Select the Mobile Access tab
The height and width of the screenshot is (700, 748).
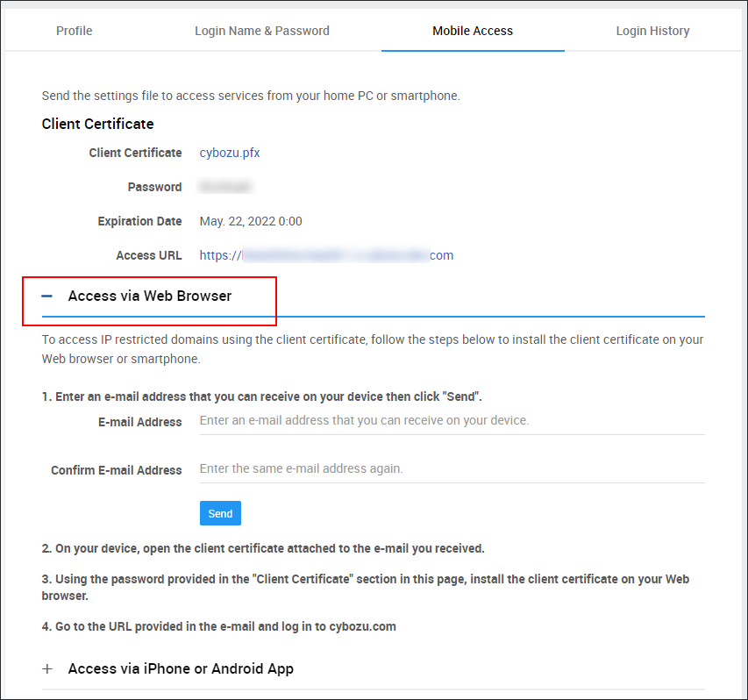point(473,31)
